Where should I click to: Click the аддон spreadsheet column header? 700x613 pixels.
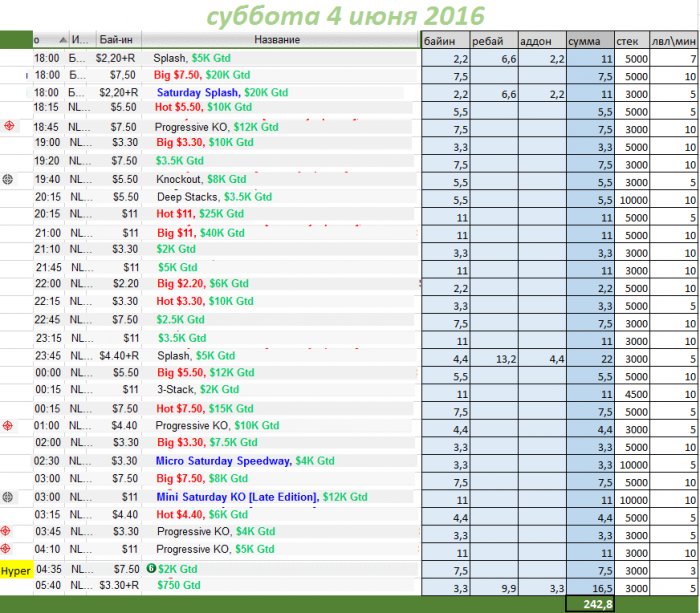[542, 41]
